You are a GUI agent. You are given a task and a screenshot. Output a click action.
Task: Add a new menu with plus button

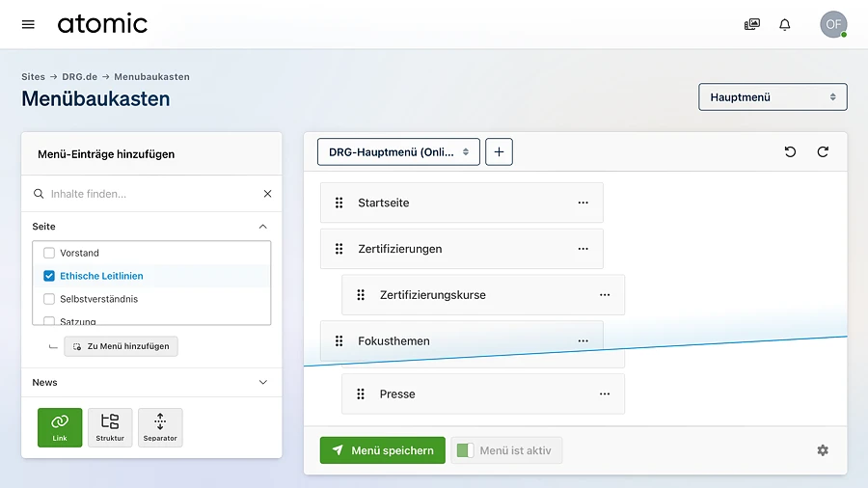pyautogui.click(x=499, y=152)
